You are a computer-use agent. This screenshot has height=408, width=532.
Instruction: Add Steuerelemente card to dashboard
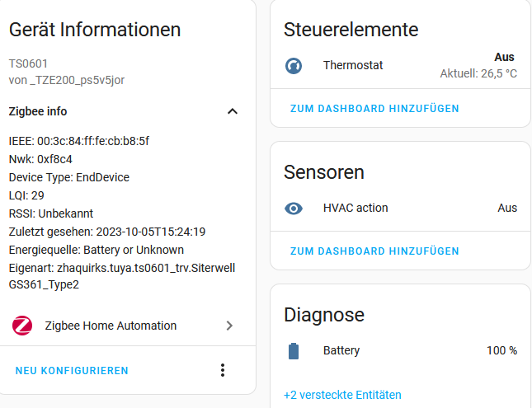click(374, 109)
